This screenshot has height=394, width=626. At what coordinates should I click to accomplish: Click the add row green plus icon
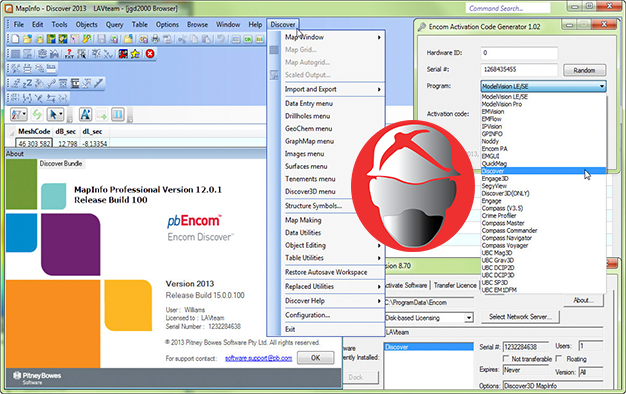[101, 115]
